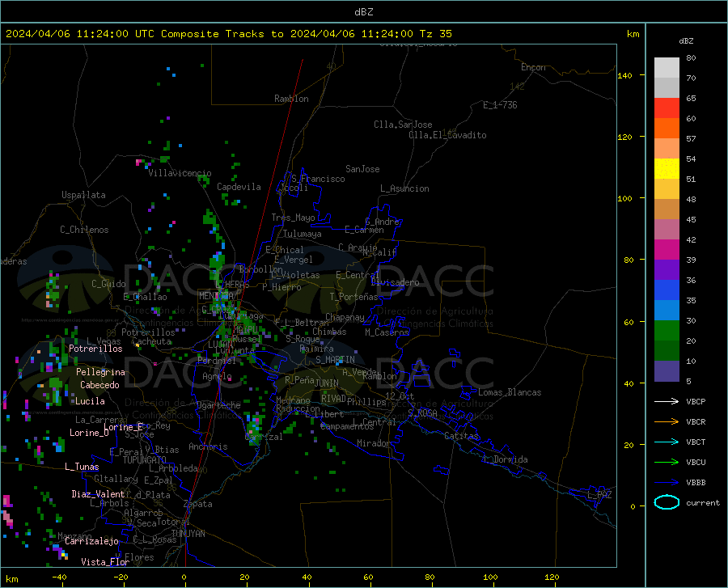Select the blue 36 dBZ color swatch
This screenshot has width=728, height=588.
(667, 290)
